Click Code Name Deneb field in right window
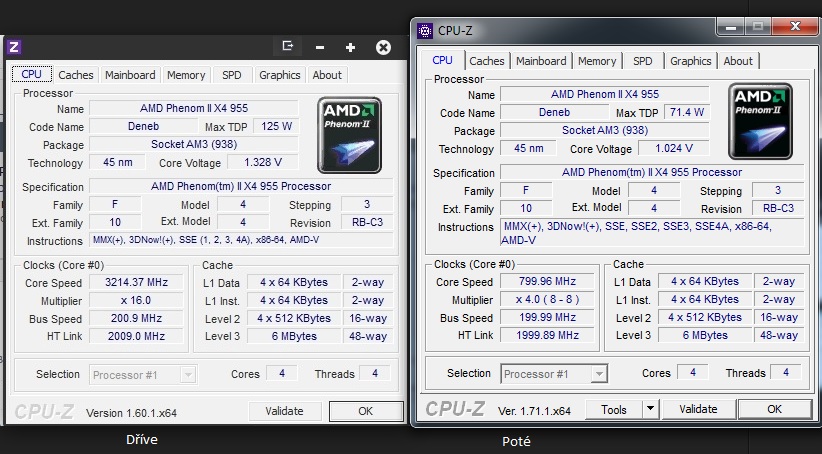822x454 pixels. coord(554,112)
